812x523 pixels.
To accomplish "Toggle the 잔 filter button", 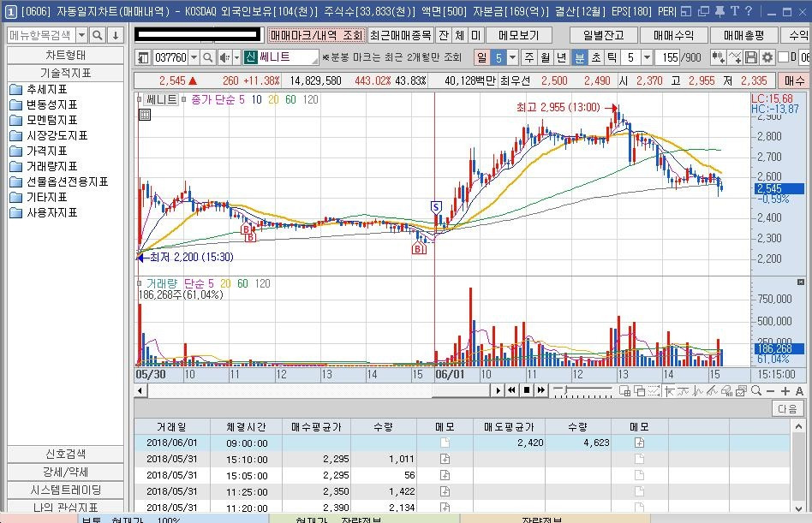I will [x=444, y=35].
